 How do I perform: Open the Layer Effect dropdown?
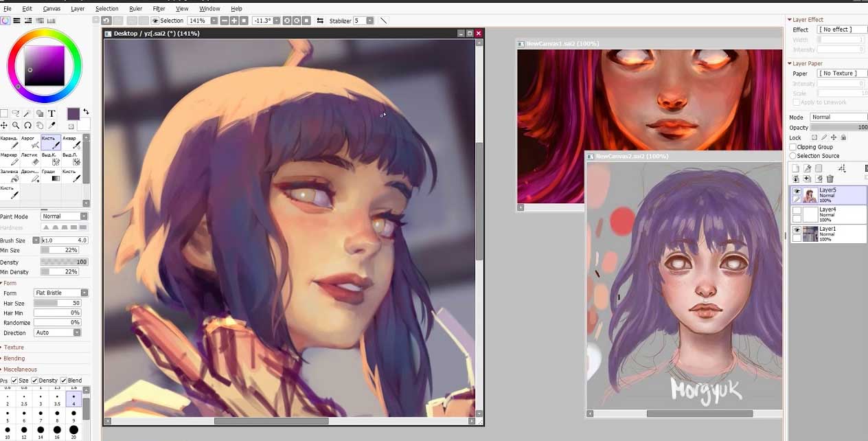coord(841,29)
